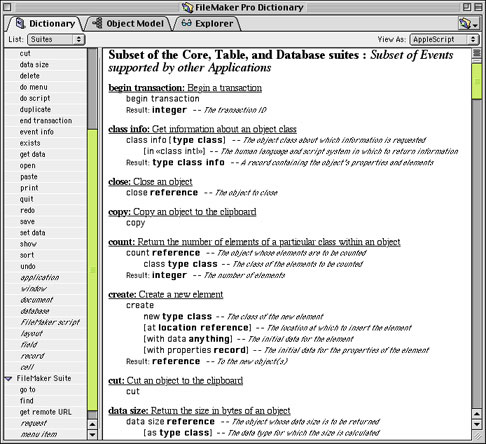Select the 'menu item' class entry
Viewport: 486px width, 444px height.
pyautogui.click(x=39, y=434)
